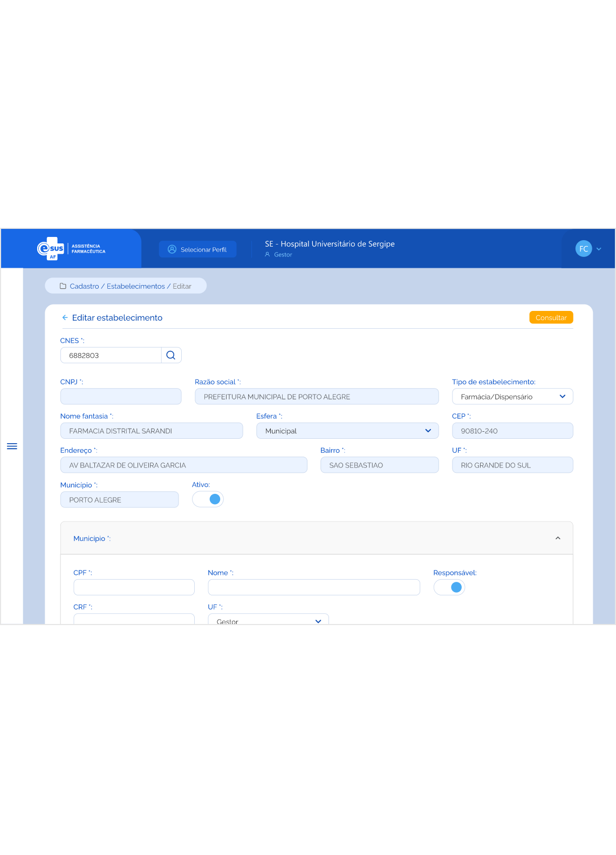Click the CPF input field

click(134, 587)
